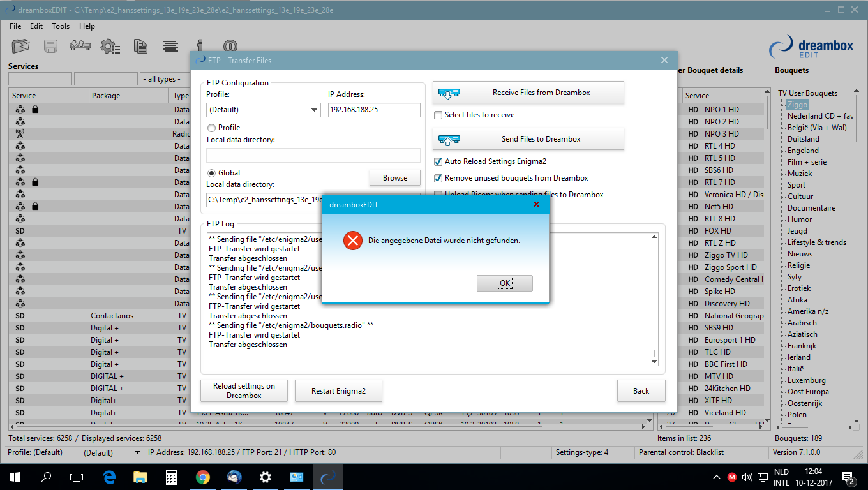Click Restart Enigma2 button
The width and height of the screenshot is (868, 490).
pos(338,391)
